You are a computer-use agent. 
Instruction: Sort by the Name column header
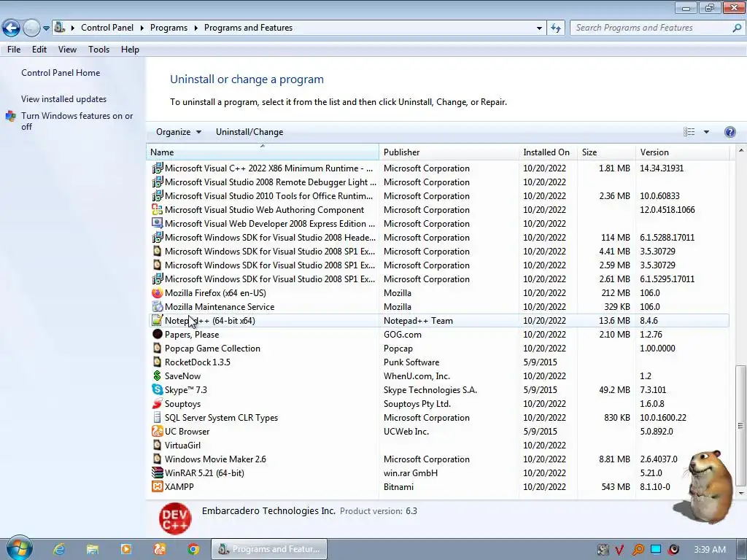263,152
